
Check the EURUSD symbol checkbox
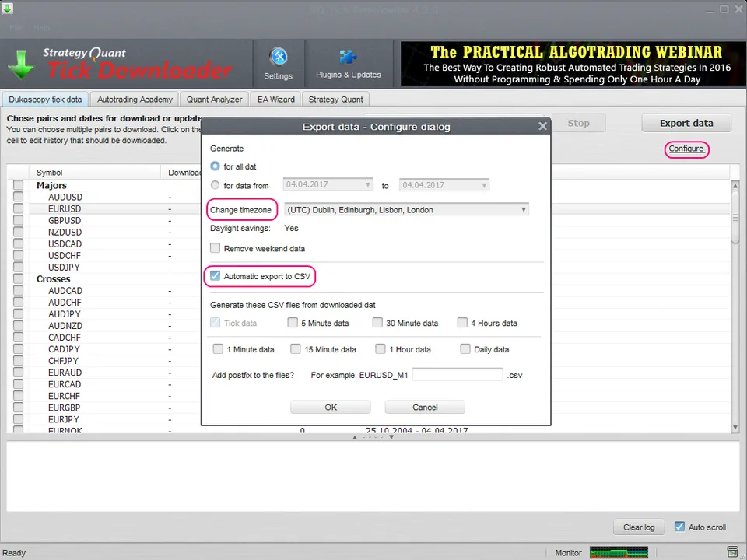coord(18,208)
